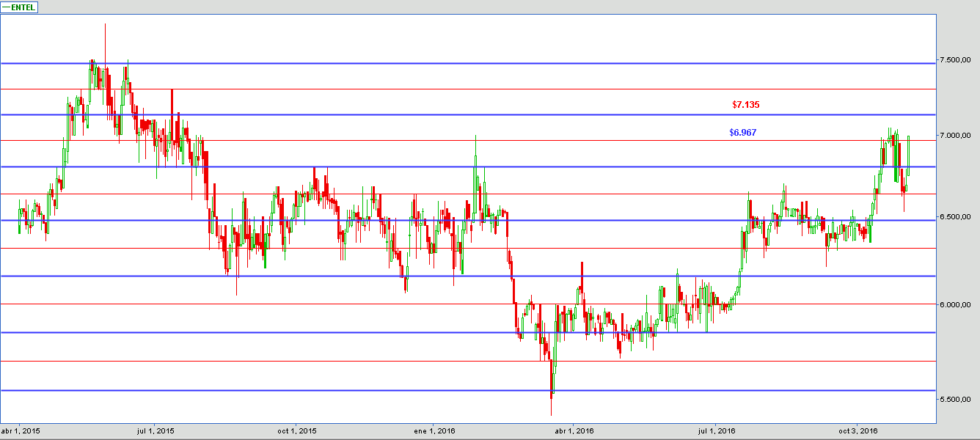980x440 pixels.
Task: Select the jul 1, 2016 date label
Action: pos(716,430)
